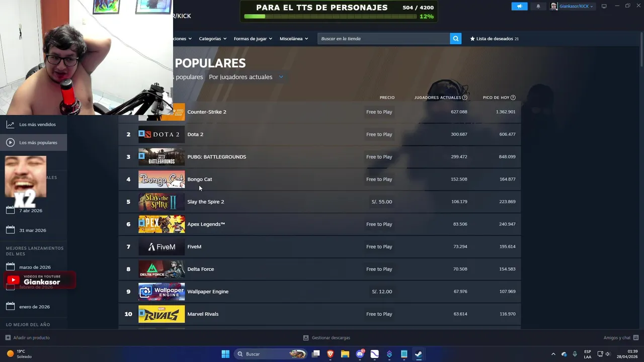Viewport: 644px width, 362px height.
Task: Click the Windows taskbar Buscar search box
Action: coord(271,354)
